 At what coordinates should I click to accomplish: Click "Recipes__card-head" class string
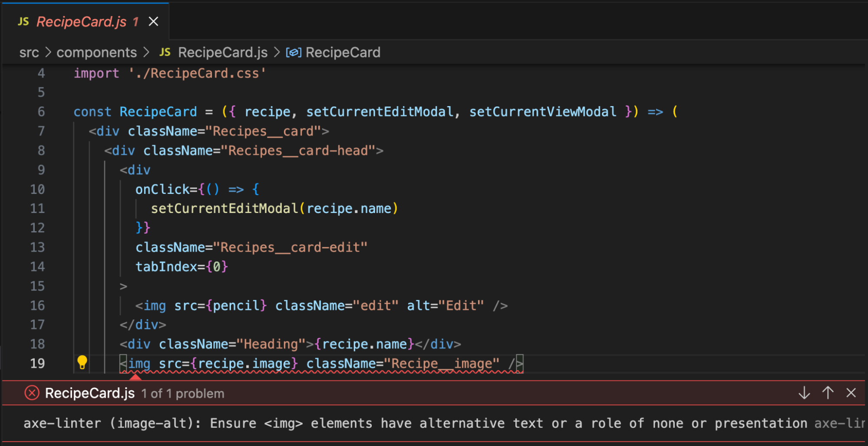298,151
